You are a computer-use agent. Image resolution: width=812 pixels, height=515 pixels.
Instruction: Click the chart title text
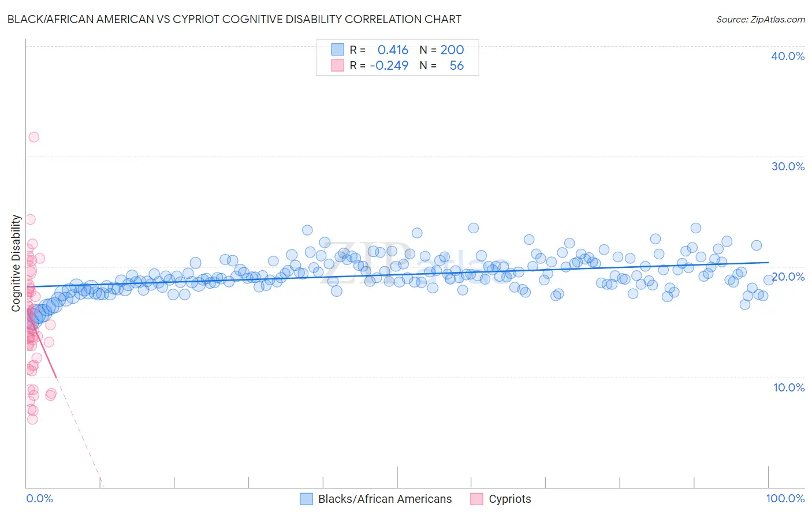click(234, 19)
